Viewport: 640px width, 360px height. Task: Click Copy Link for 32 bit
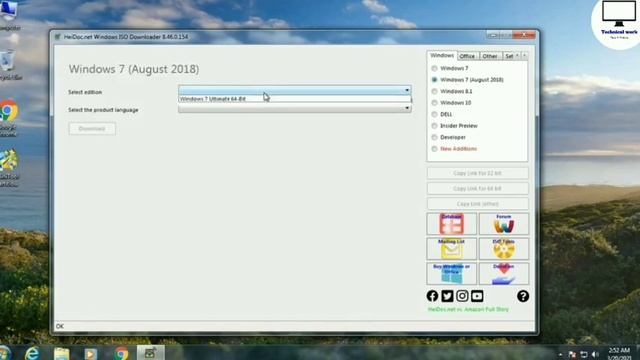point(478,173)
